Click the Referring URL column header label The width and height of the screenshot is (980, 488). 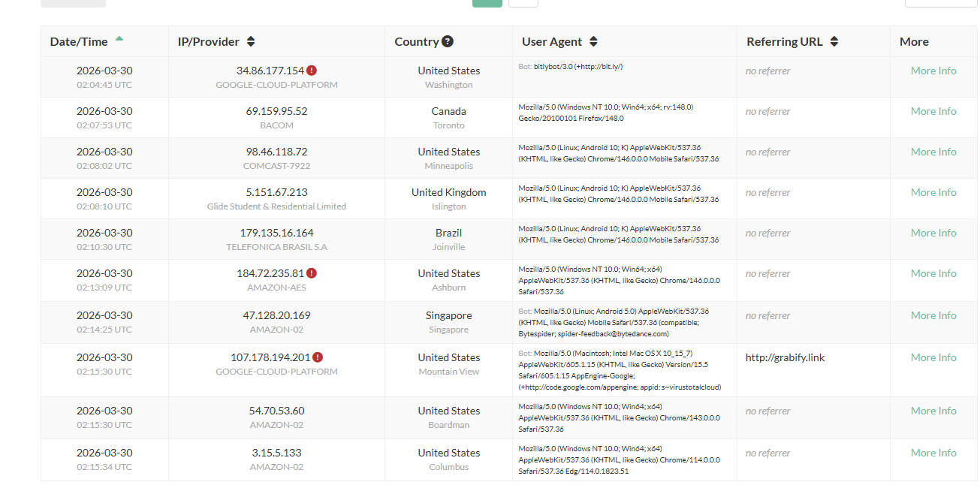[x=785, y=42]
